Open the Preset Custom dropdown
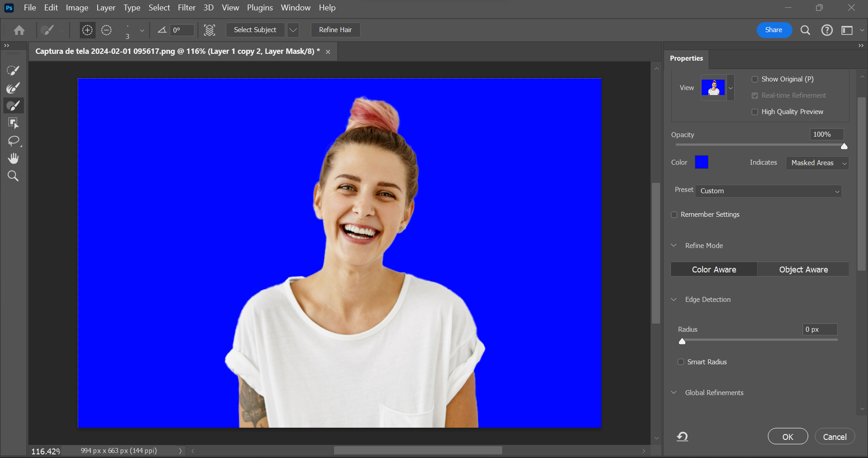The image size is (868, 458). pos(769,191)
